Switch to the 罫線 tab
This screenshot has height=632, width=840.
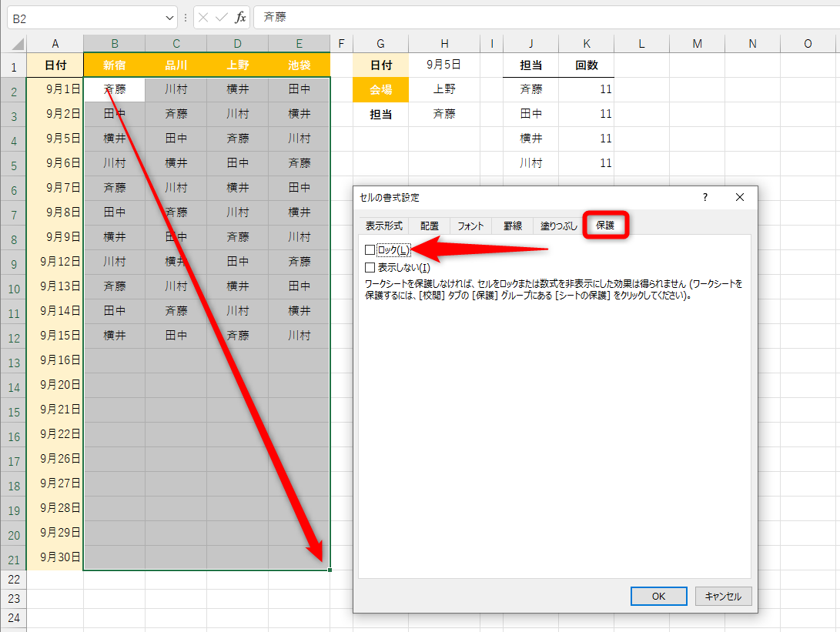tap(512, 226)
